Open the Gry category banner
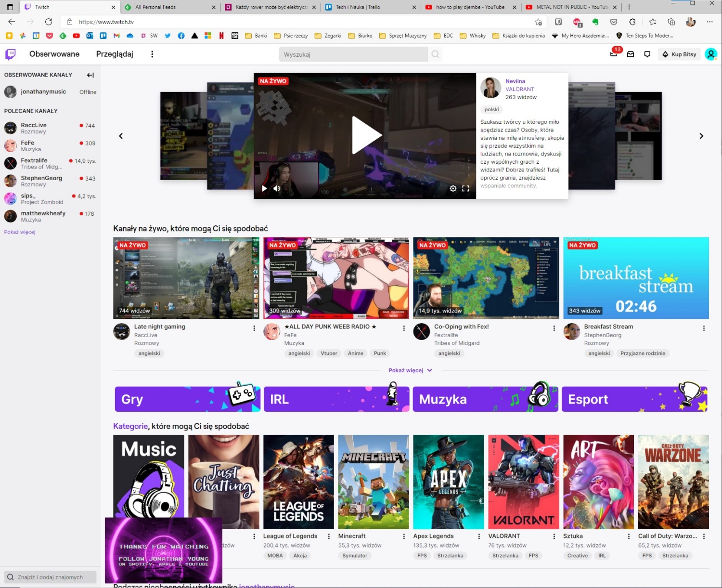The height and width of the screenshot is (588, 722). coord(187,399)
